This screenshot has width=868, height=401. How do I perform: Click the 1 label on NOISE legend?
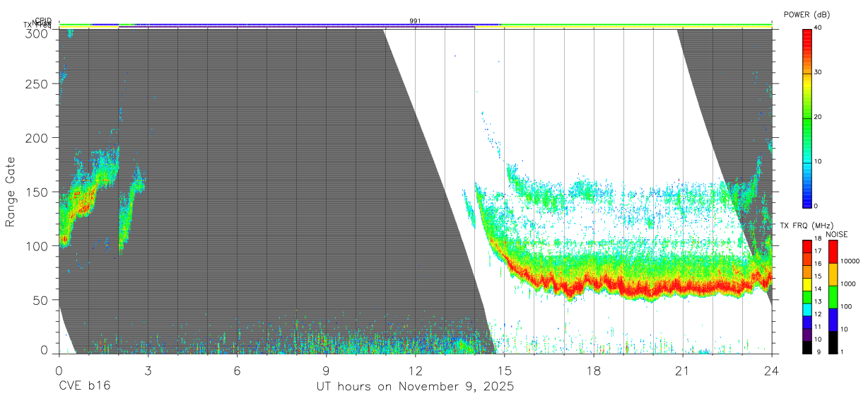[x=842, y=351]
